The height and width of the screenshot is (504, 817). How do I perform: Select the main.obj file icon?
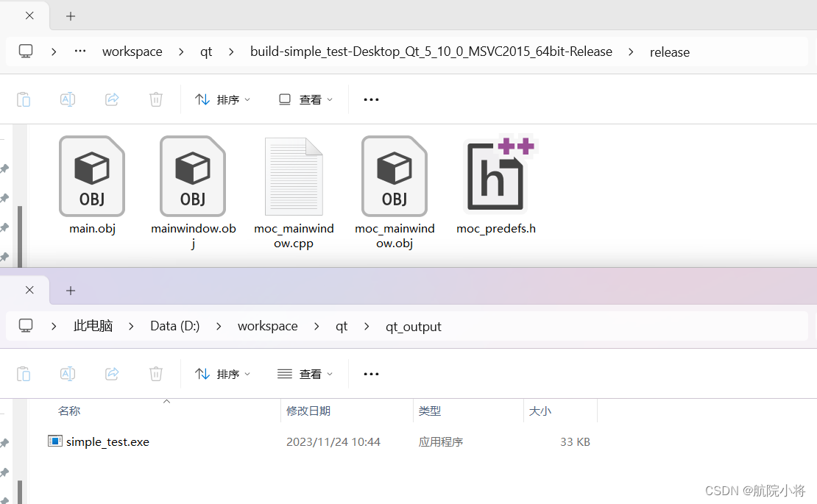coord(92,176)
